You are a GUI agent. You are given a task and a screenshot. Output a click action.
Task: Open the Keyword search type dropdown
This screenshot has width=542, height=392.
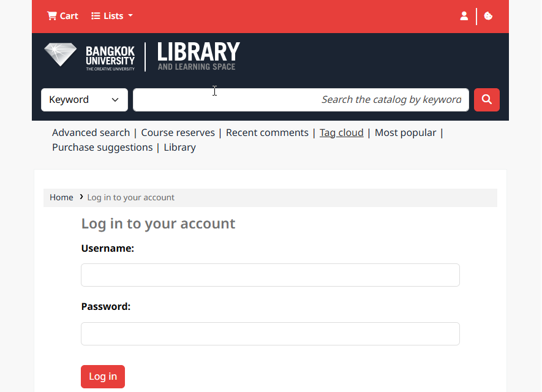[85, 100]
